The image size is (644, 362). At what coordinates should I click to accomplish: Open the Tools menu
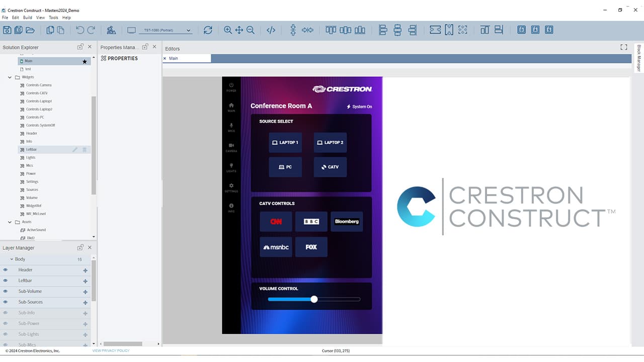pos(53,18)
